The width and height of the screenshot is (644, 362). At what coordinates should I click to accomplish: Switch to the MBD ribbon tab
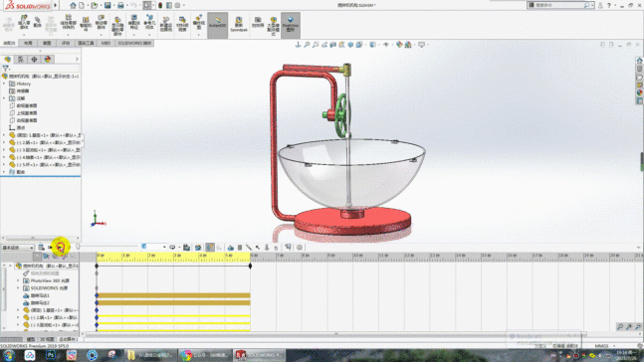coord(106,43)
